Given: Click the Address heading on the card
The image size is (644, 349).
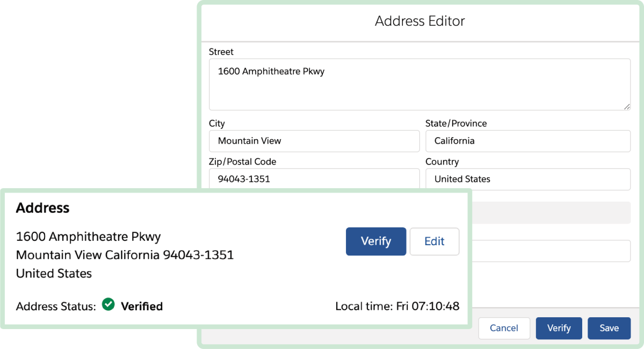Looking at the screenshot, I should 42,208.
